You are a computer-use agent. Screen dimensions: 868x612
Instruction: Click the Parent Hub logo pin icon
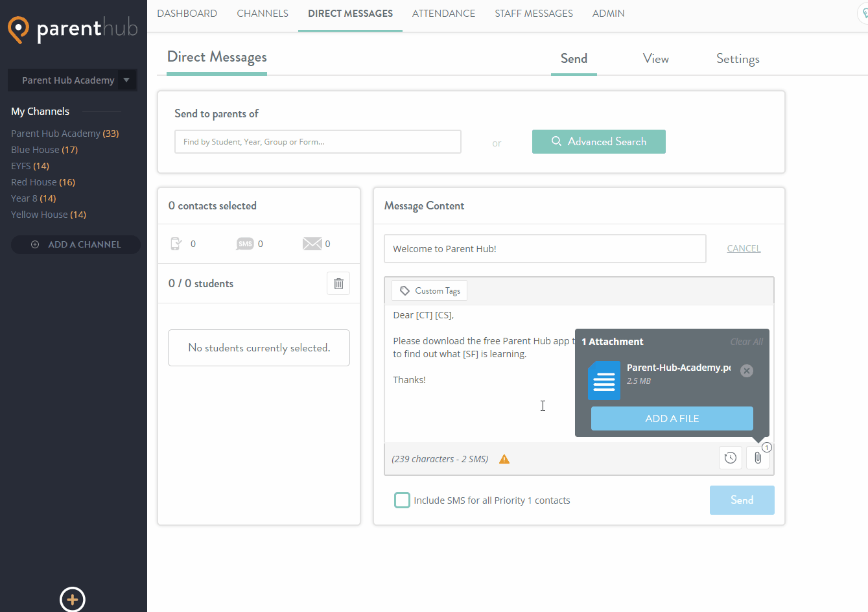point(18,30)
